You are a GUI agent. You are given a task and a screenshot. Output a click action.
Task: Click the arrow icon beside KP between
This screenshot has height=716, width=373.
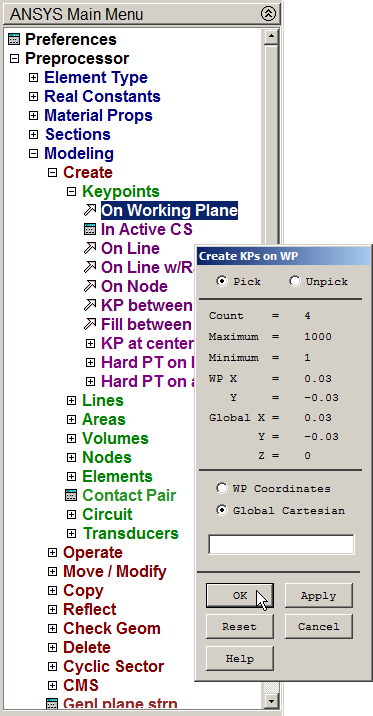click(x=90, y=305)
